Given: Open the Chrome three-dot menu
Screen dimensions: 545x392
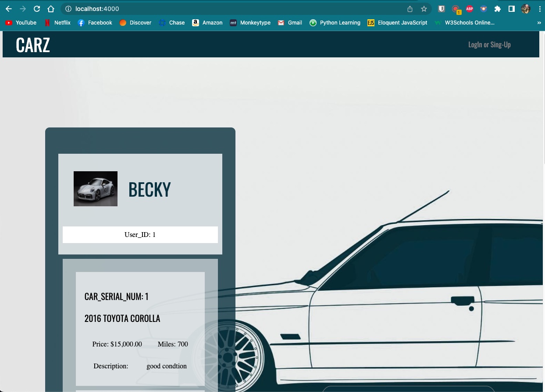Looking at the screenshot, I should pyautogui.click(x=539, y=9).
